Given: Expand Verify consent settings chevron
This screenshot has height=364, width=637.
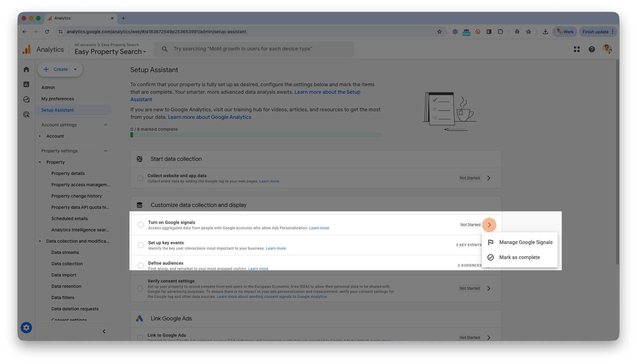Looking at the screenshot, I should pyautogui.click(x=489, y=288).
